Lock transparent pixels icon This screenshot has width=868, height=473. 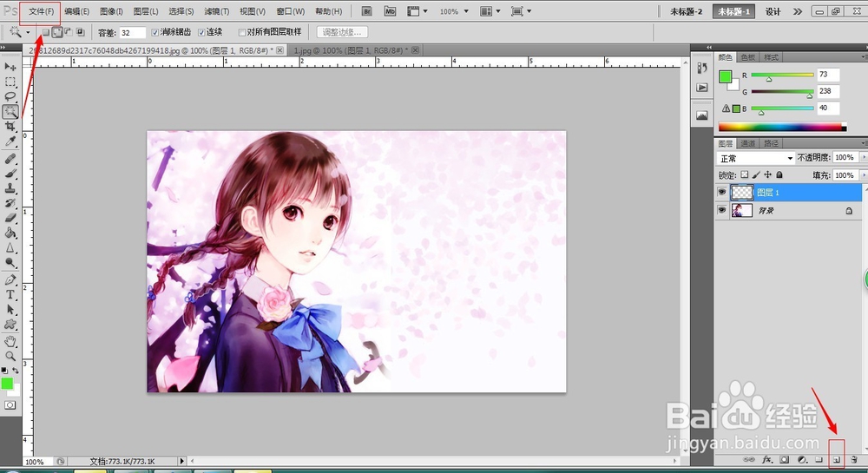pos(745,174)
